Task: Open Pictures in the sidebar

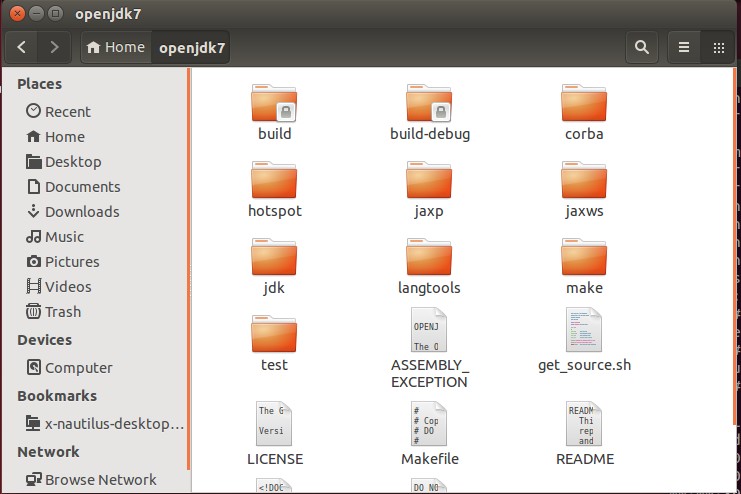Action: [62, 262]
